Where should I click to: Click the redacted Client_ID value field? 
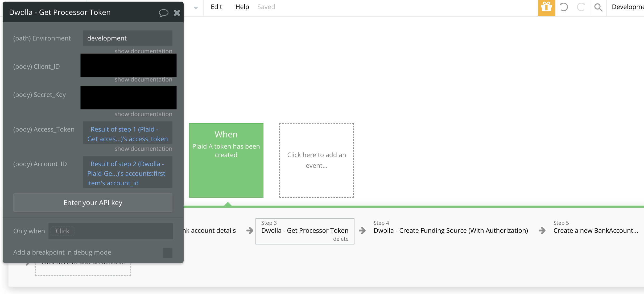(x=129, y=65)
